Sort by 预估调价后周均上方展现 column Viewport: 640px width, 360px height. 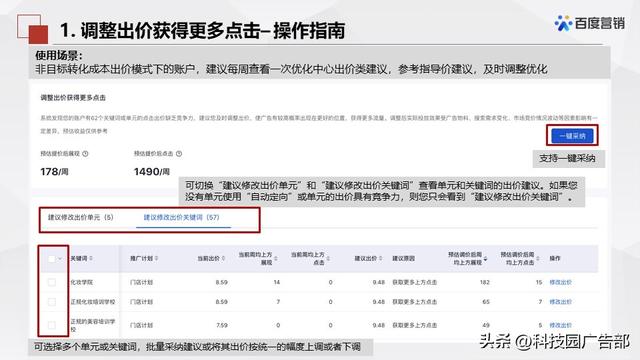pyautogui.click(x=485, y=259)
